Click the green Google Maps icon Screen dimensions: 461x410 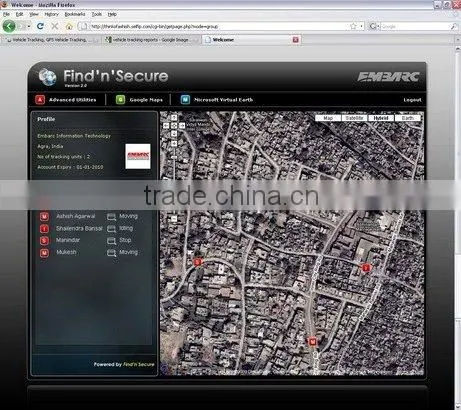click(x=120, y=100)
